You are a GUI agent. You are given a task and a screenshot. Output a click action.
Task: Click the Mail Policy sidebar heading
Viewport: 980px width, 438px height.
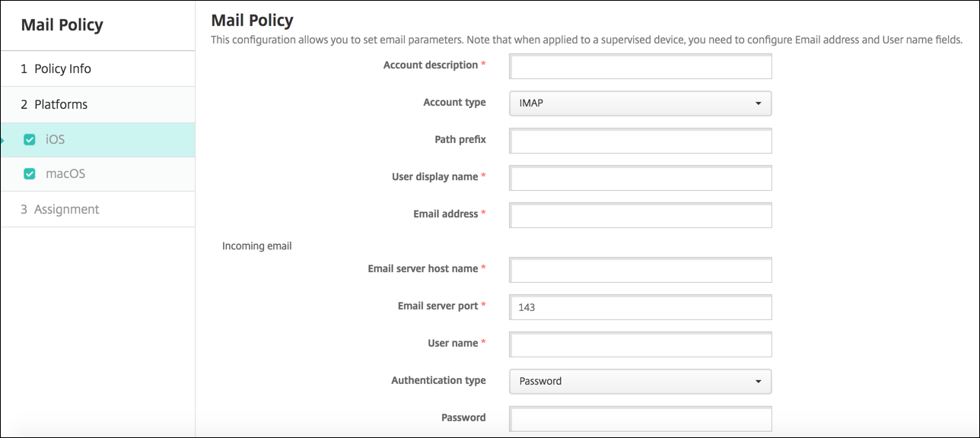[x=62, y=25]
